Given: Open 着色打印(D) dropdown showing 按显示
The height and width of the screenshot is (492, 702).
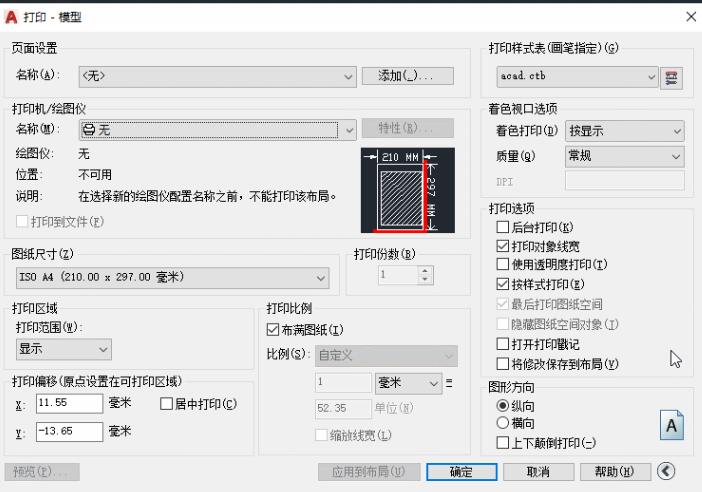Looking at the screenshot, I should [625, 131].
